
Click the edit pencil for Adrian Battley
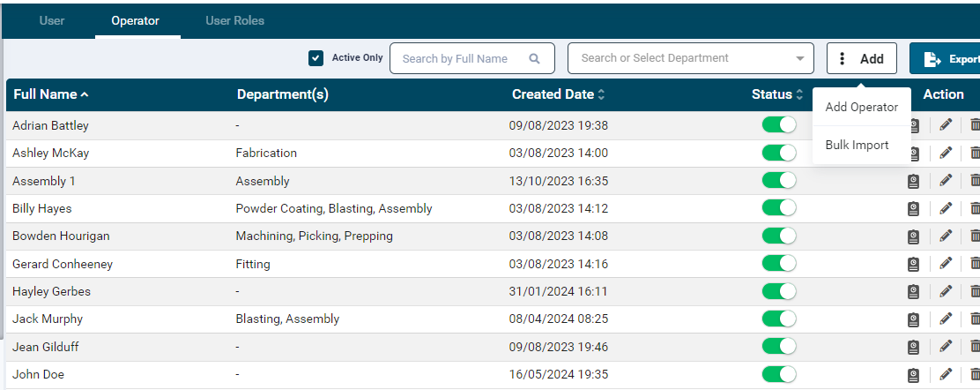coord(946,125)
